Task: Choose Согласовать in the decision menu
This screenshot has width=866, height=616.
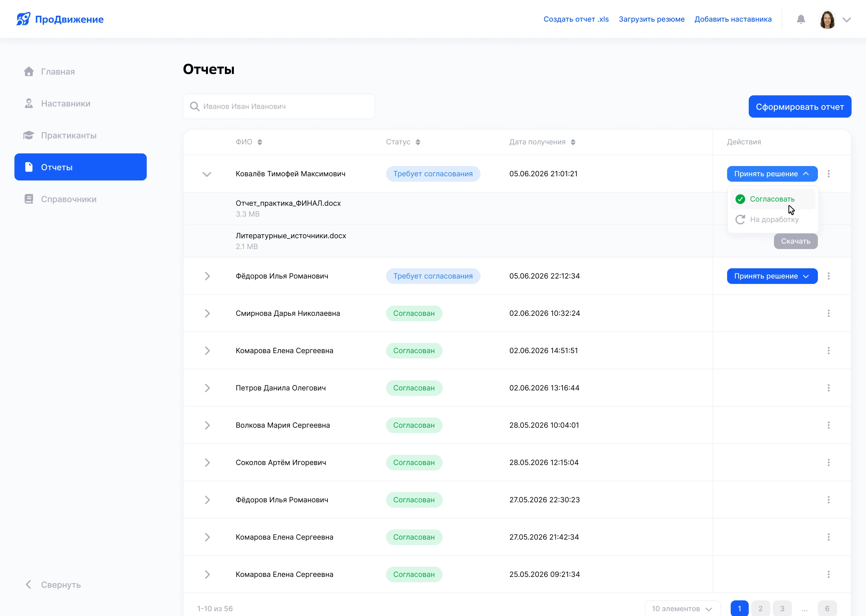Action: tap(773, 199)
